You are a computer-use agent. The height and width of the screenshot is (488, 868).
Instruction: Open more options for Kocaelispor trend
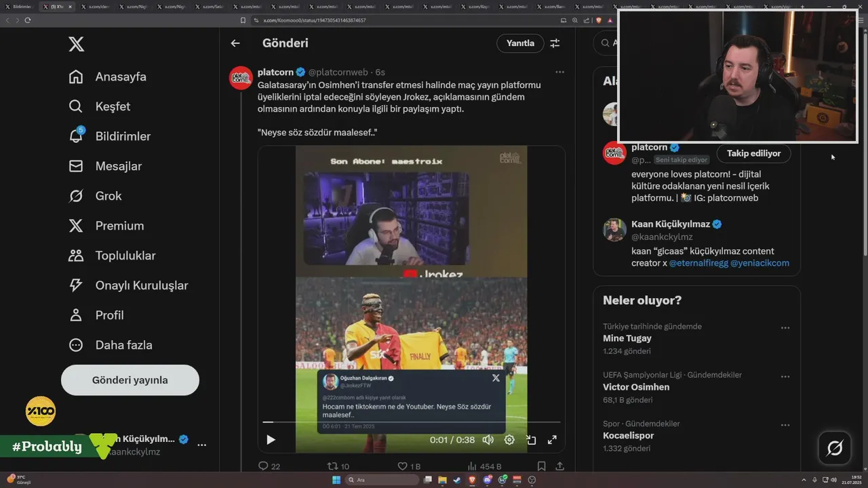(x=785, y=426)
